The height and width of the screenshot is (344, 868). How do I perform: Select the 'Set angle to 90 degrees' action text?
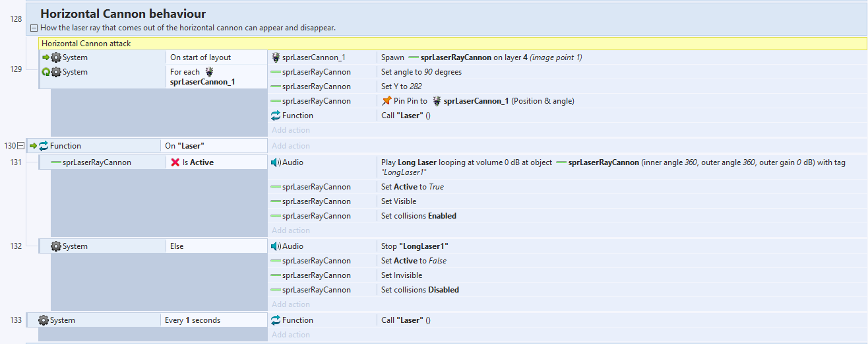[x=421, y=72]
